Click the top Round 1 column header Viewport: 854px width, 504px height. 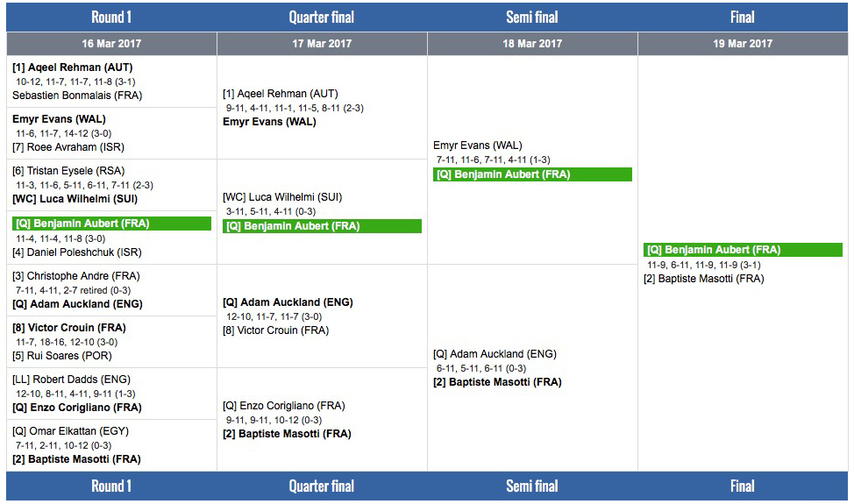pyautogui.click(x=111, y=17)
